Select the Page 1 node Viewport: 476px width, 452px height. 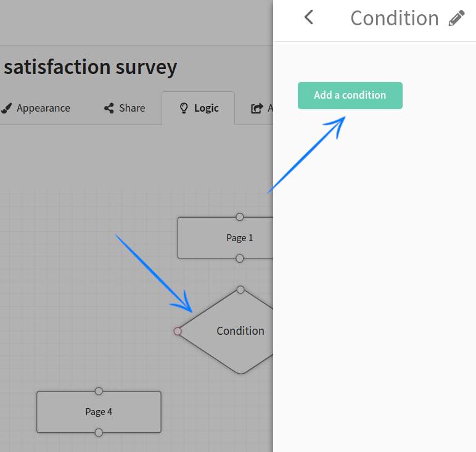point(225,238)
